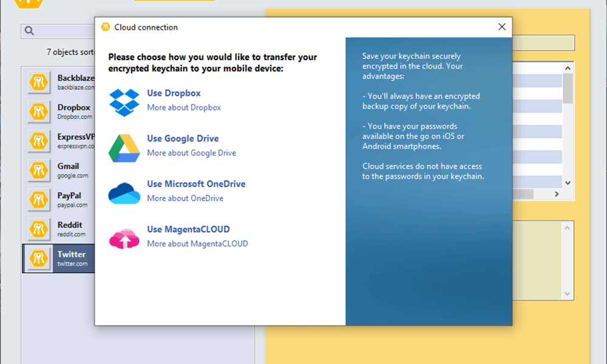Select the Dropbox entry key icon in list
607x364 pixels.
coord(39,112)
